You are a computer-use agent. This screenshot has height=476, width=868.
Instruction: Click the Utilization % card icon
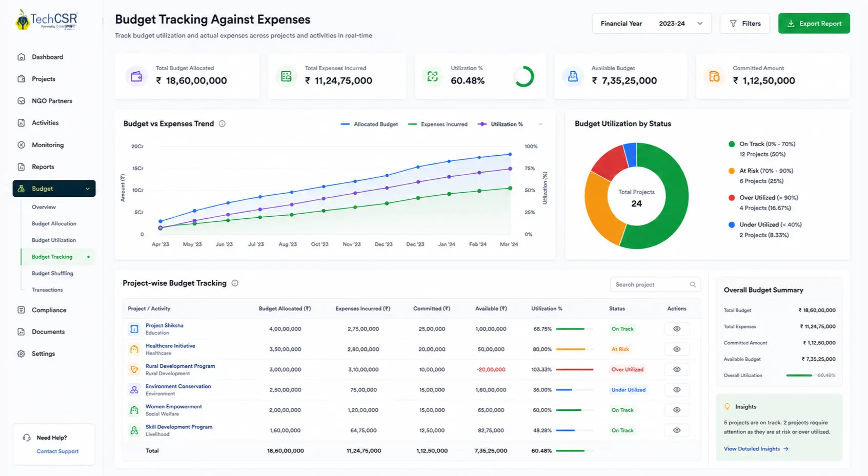coord(433,76)
